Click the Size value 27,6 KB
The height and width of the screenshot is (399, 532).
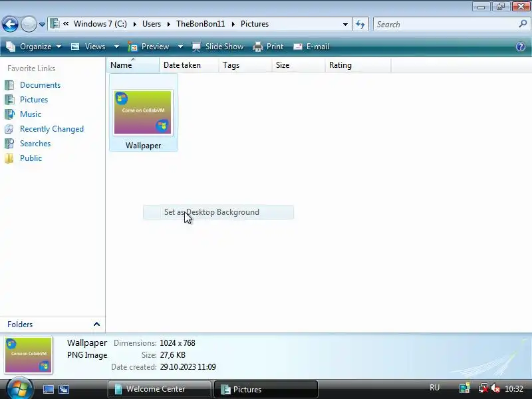click(x=173, y=355)
